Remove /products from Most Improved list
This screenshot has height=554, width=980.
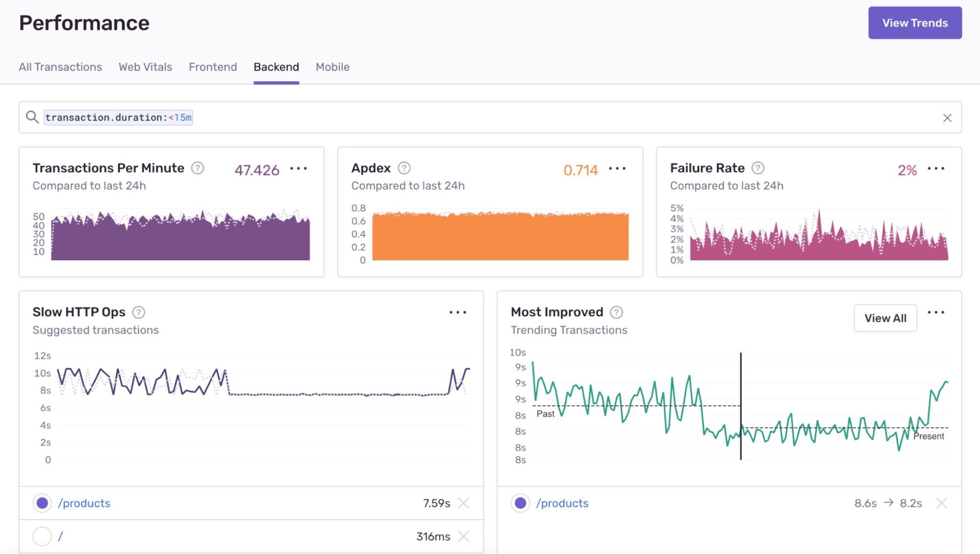tap(941, 503)
